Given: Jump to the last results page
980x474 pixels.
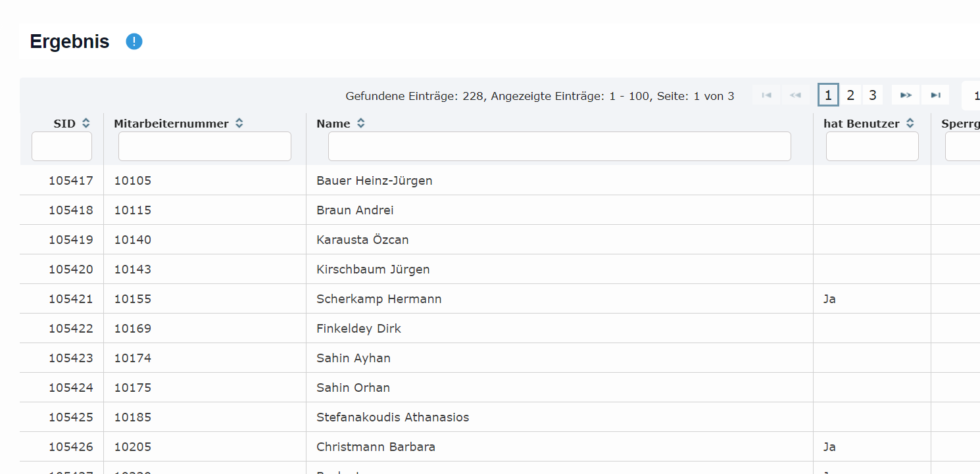Looking at the screenshot, I should pos(935,95).
